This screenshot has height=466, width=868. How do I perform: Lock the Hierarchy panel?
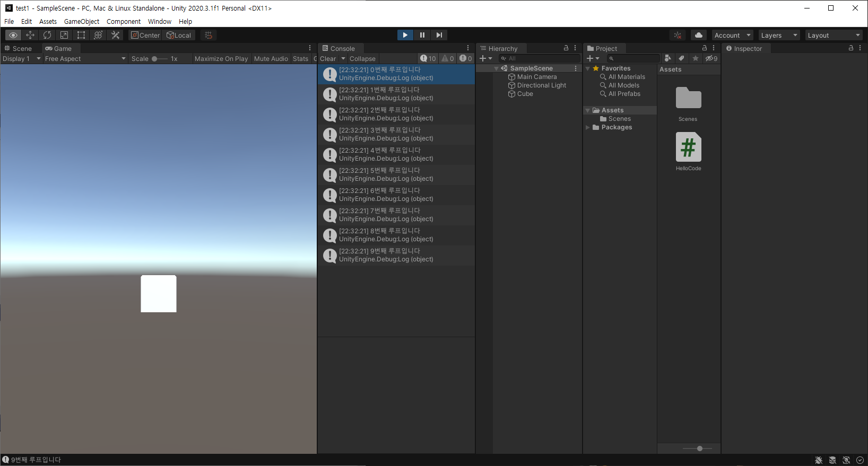[x=566, y=48]
